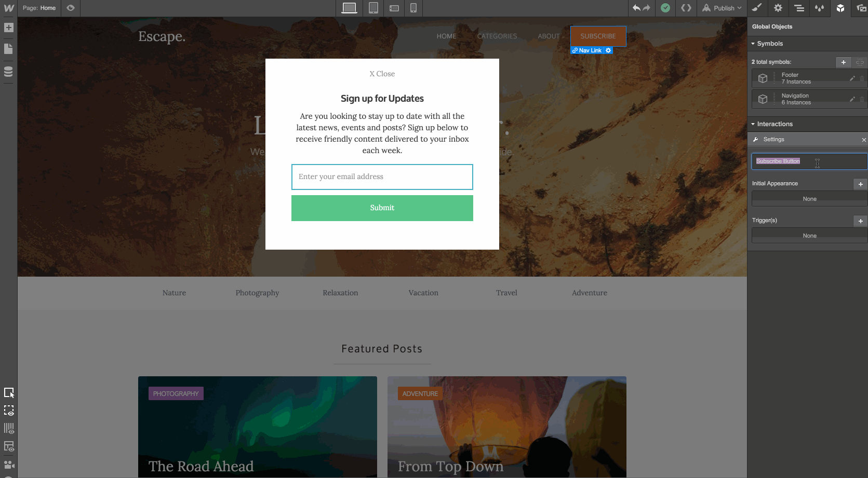Image resolution: width=868 pixels, height=478 pixels.
Task: Click the HOME nav link
Action: (x=447, y=36)
